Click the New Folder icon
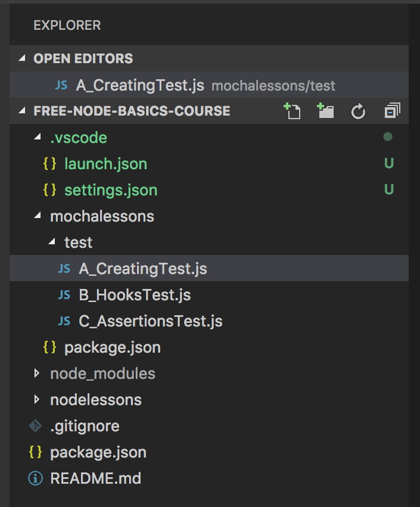The image size is (420, 507). click(x=325, y=111)
